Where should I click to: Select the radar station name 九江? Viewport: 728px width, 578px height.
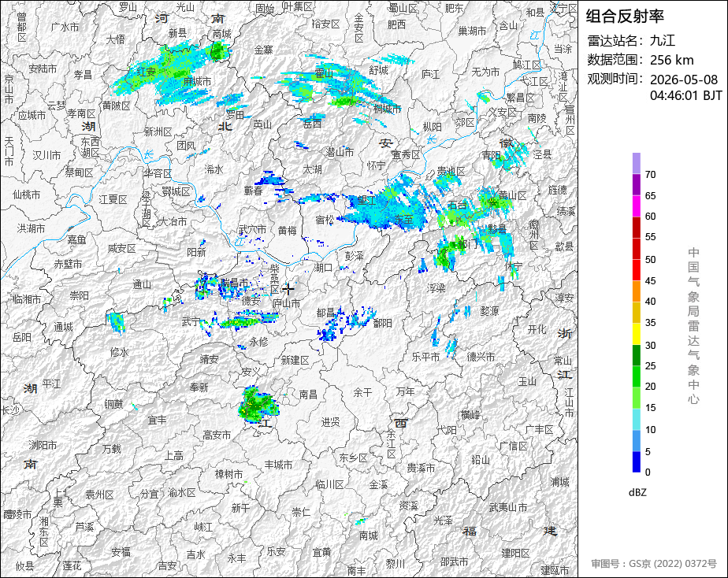662,40
